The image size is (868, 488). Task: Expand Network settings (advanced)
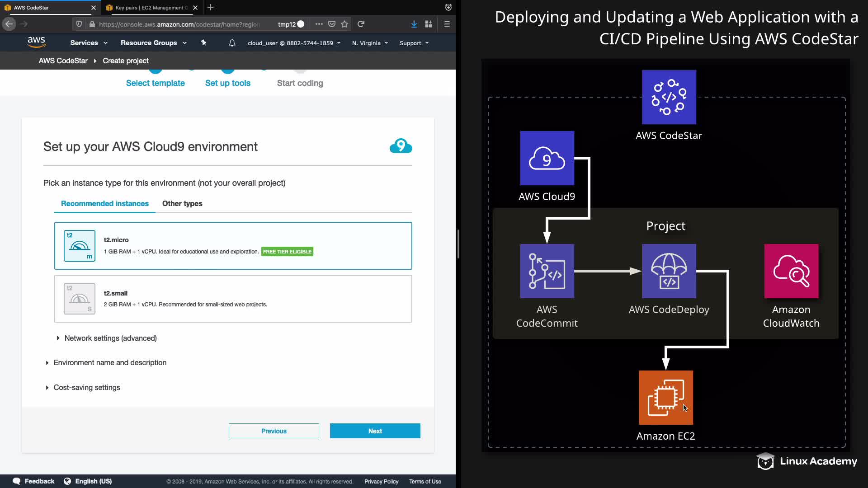(x=110, y=338)
